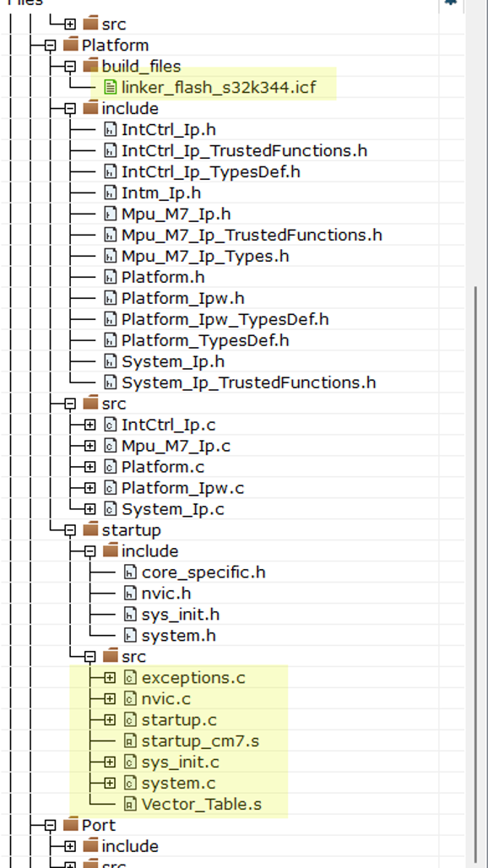The image size is (488, 868).
Task: Click the Port folder icon
Action: [x=71, y=825]
